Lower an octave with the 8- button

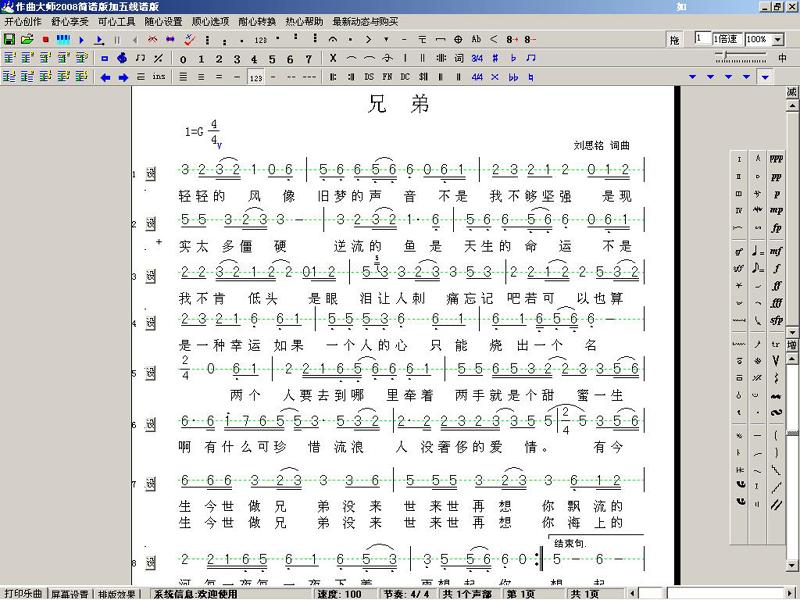(530, 39)
